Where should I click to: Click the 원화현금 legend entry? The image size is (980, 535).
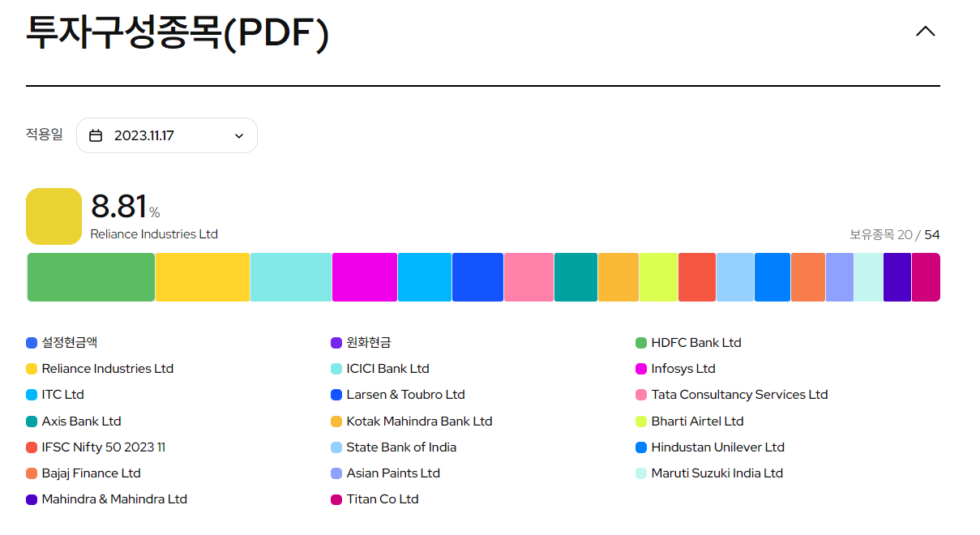pyautogui.click(x=361, y=343)
